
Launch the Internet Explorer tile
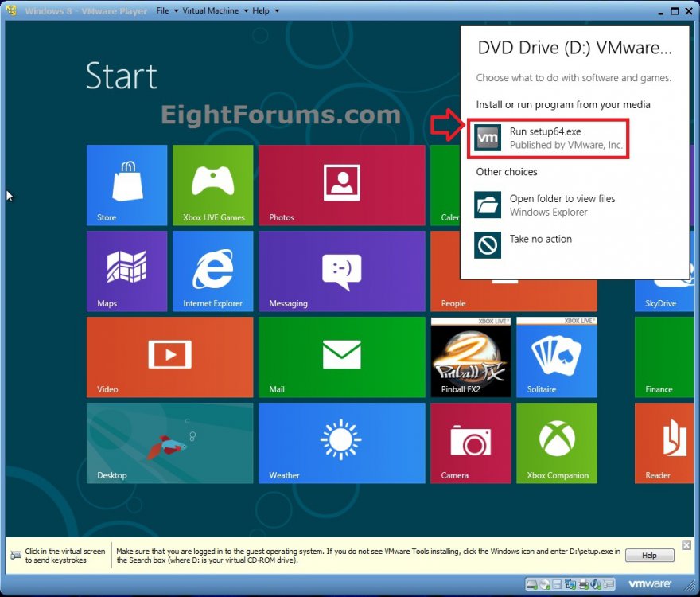pos(213,271)
